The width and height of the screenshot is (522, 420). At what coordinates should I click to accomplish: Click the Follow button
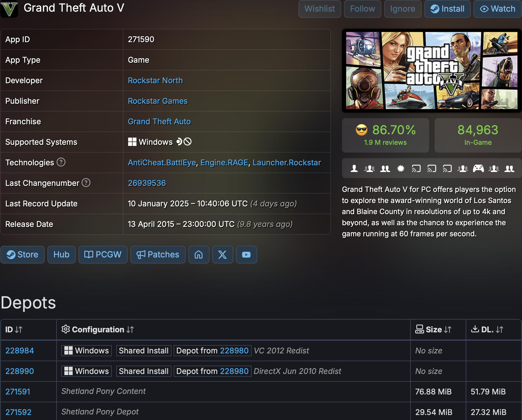coord(363,9)
